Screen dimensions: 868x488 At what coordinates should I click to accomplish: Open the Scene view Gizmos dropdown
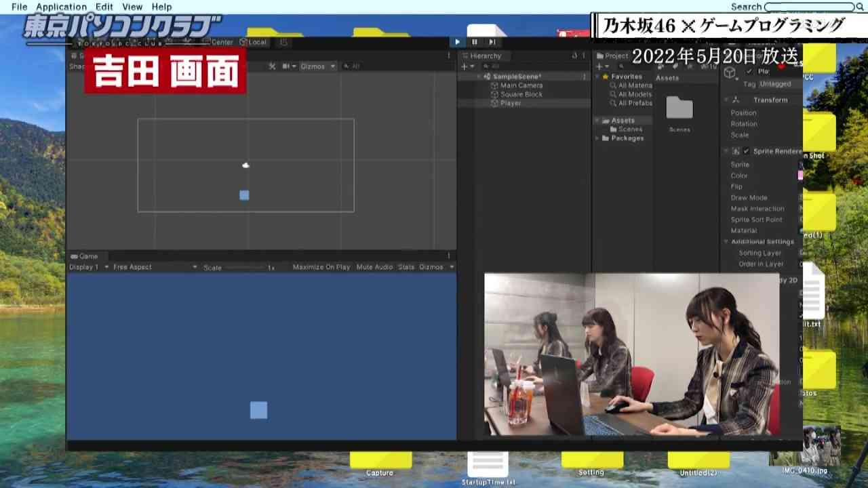click(317, 66)
